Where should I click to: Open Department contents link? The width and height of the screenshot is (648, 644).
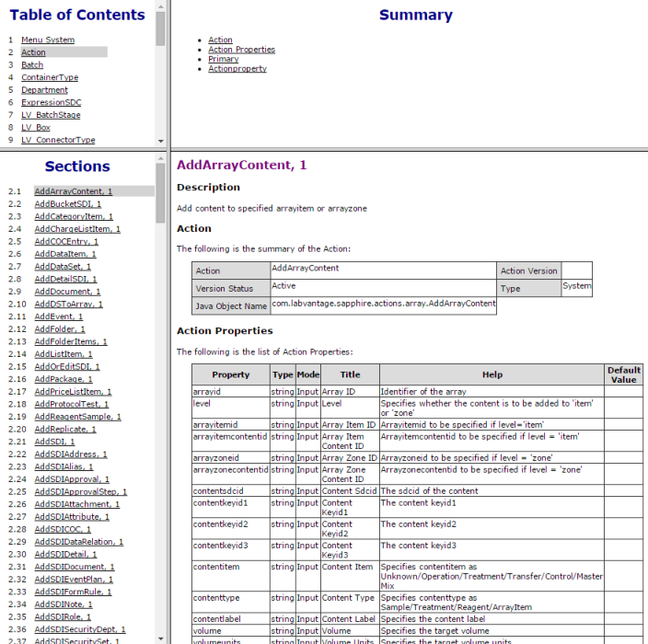[44, 90]
